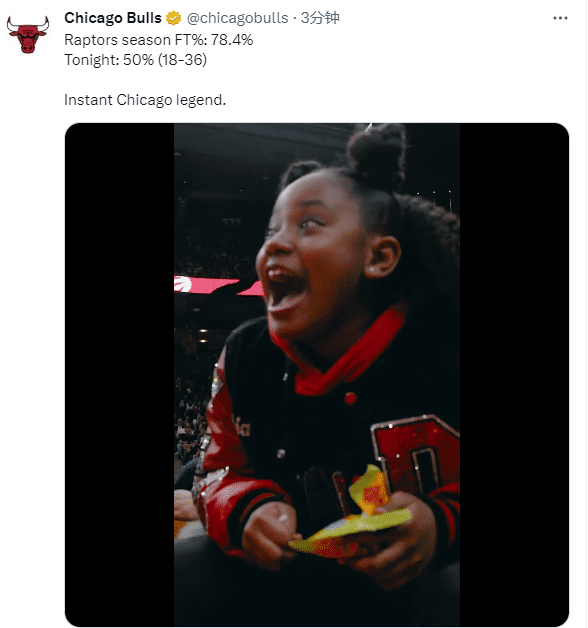This screenshot has width=588, height=628.
Task: Click the right black letterbox area of video
Action: point(514,374)
